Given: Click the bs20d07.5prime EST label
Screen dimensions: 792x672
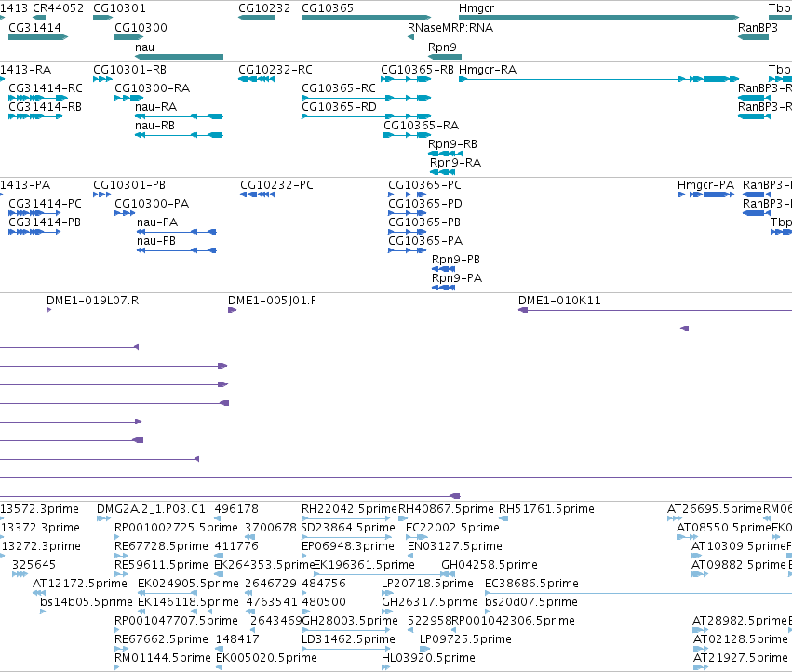Looking at the screenshot, I should (x=531, y=602).
